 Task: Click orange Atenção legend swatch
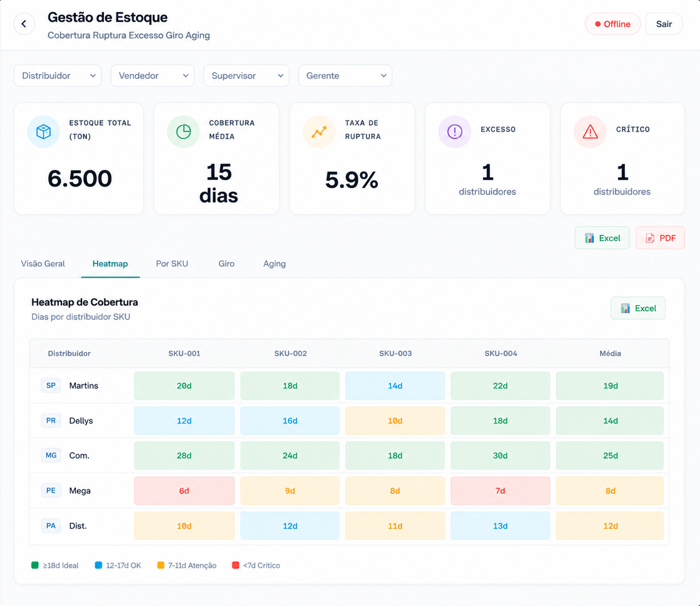pos(161,566)
